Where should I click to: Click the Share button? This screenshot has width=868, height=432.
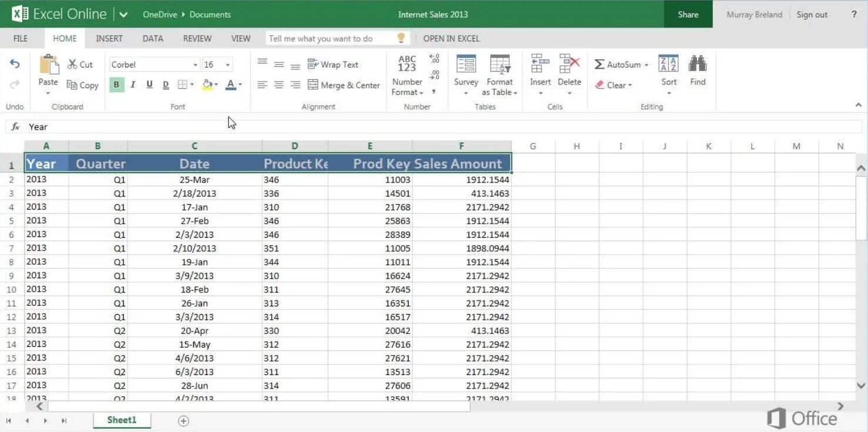pos(688,14)
